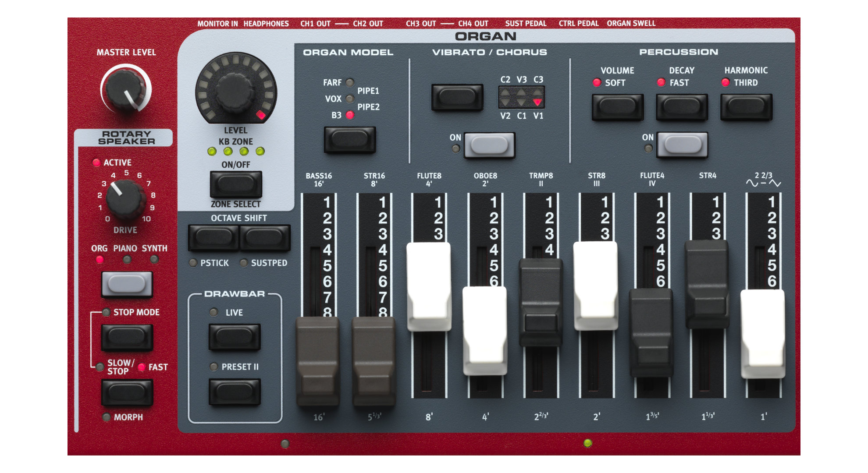Toggle Percussion Decay Fast button
Image resolution: width=868 pixels, height=473 pixels.
pyautogui.click(x=682, y=107)
